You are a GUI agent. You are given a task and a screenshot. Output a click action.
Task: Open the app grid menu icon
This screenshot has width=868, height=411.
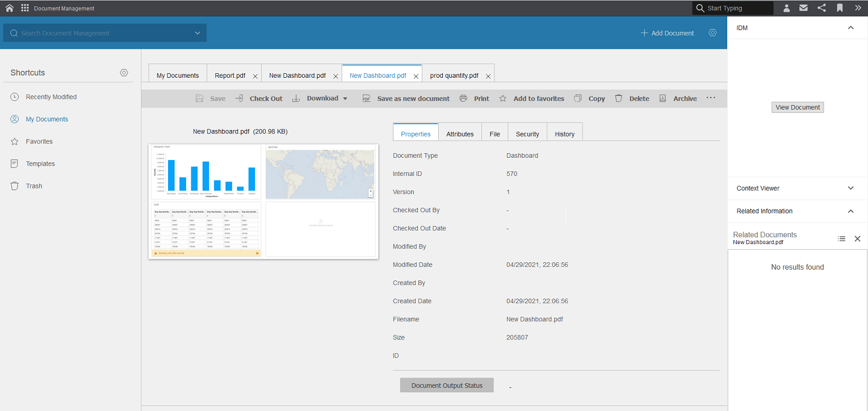25,8
